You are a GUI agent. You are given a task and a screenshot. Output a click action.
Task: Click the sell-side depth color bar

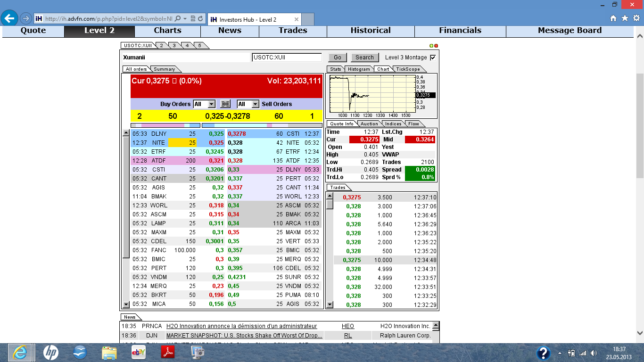pyautogui.click(x=262, y=125)
